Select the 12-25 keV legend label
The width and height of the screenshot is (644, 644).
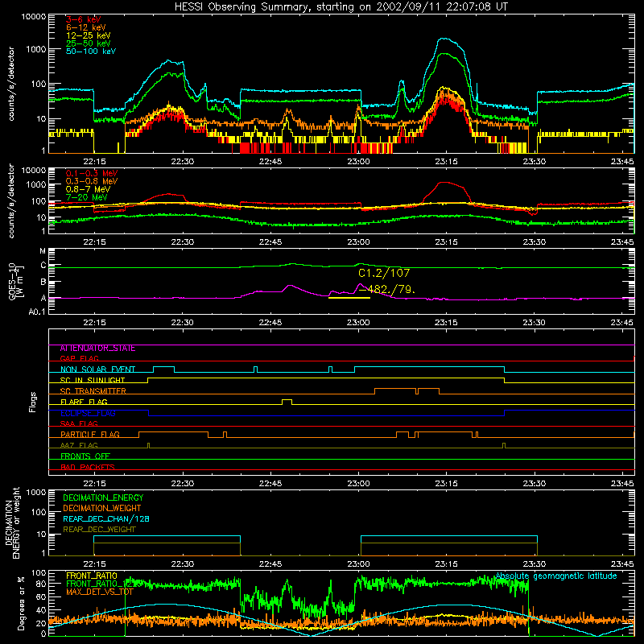click(89, 35)
